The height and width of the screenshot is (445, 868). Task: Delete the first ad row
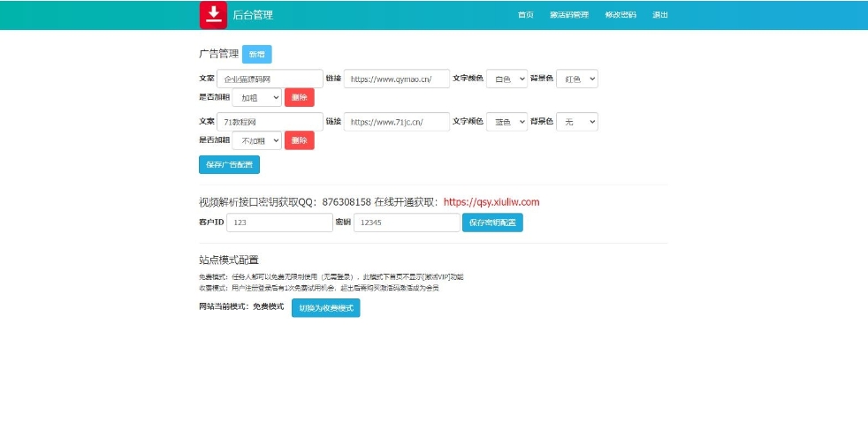(299, 97)
